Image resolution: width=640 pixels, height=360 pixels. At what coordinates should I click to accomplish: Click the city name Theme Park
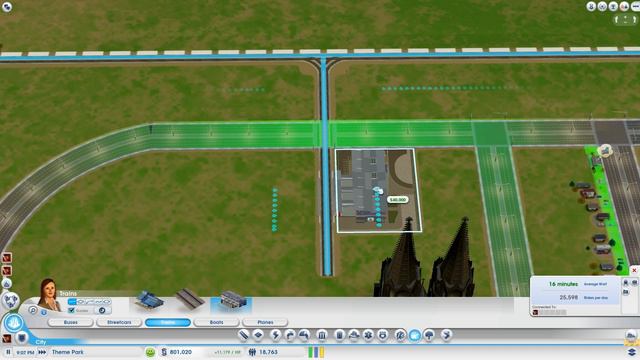(68, 352)
